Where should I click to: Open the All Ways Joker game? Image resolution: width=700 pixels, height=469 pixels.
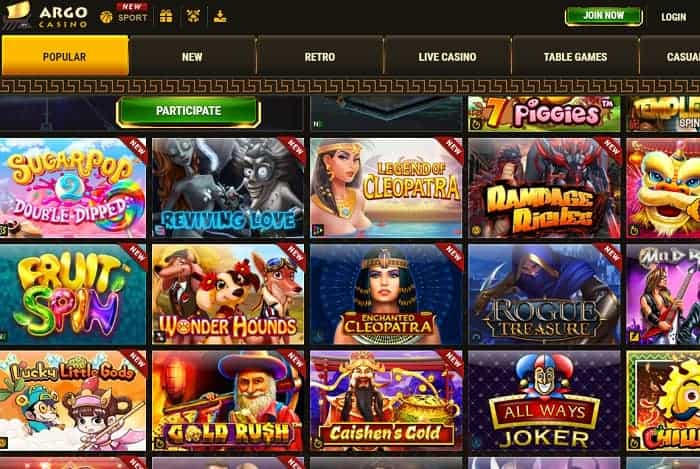coord(544,401)
